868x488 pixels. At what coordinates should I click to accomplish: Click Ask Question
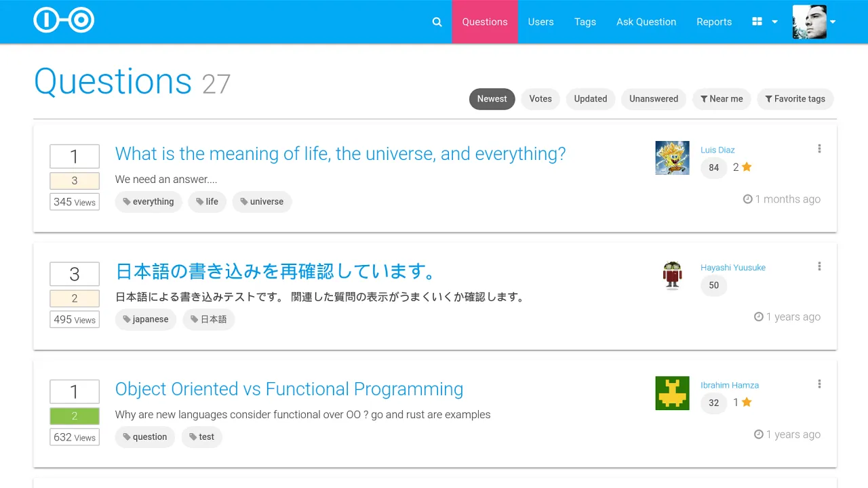[x=646, y=22]
